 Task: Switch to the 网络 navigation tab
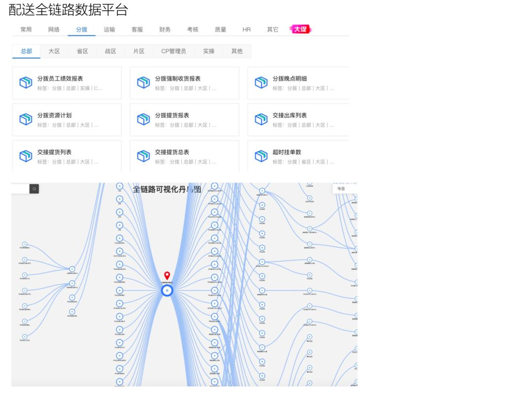coord(54,30)
